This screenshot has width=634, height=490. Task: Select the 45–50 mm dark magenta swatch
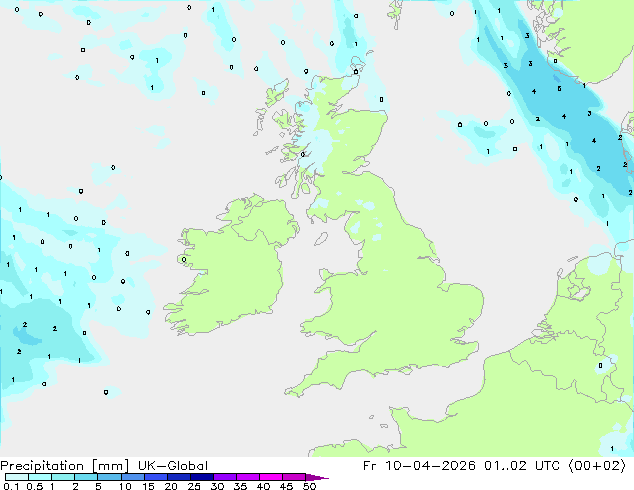[x=294, y=477]
